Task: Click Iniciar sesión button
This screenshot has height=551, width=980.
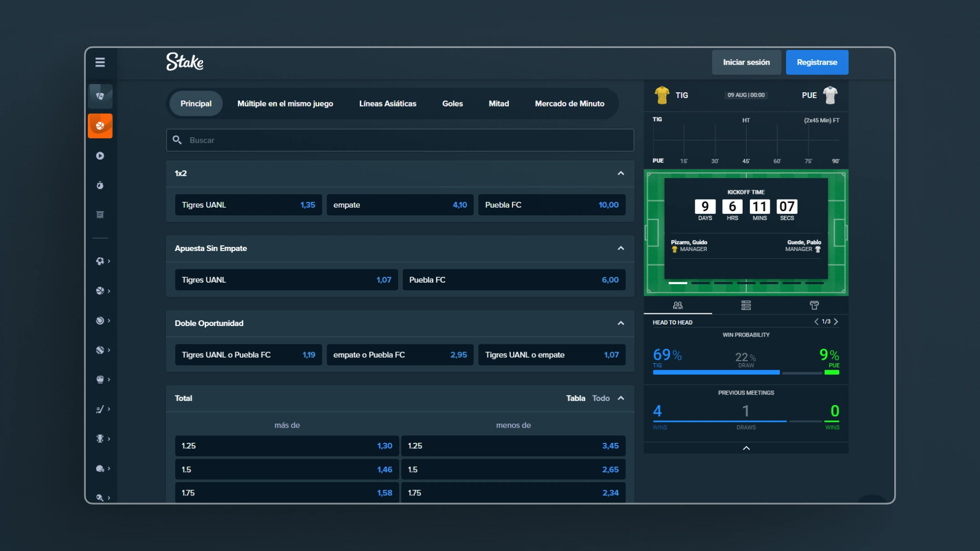Action: pyautogui.click(x=746, y=62)
